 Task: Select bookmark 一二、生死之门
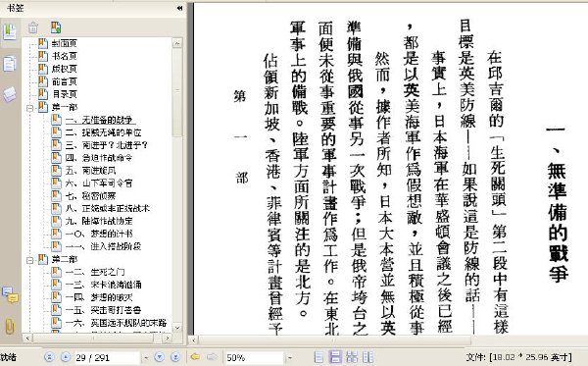click(x=94, y=272)
